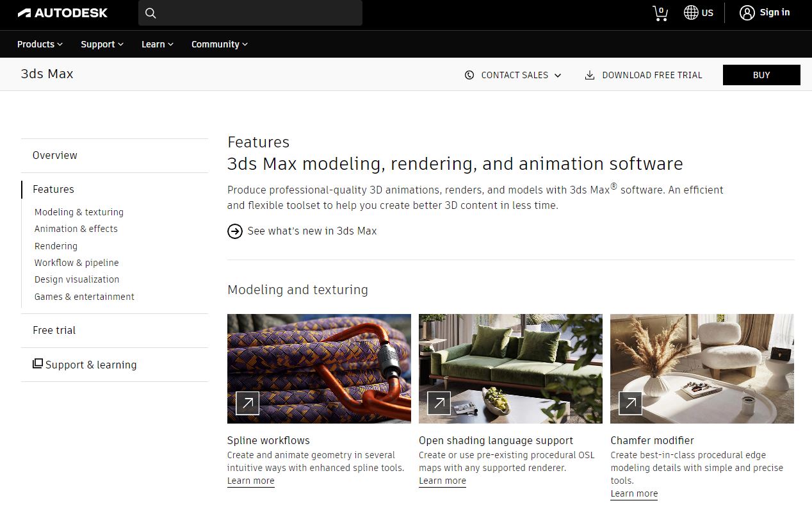Click the Autodesk logo
The image size is (812, 512).
tap(62, 13)
